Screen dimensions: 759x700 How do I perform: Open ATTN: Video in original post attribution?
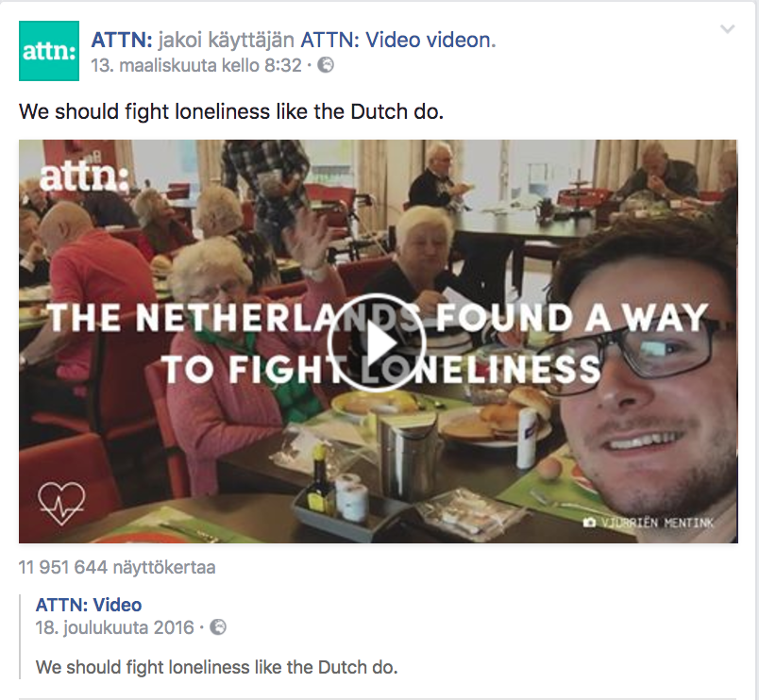[x=89, y=605]
